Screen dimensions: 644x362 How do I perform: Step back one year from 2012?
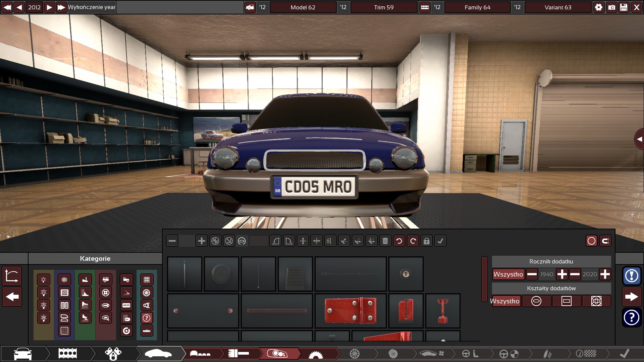coord(19,7)
